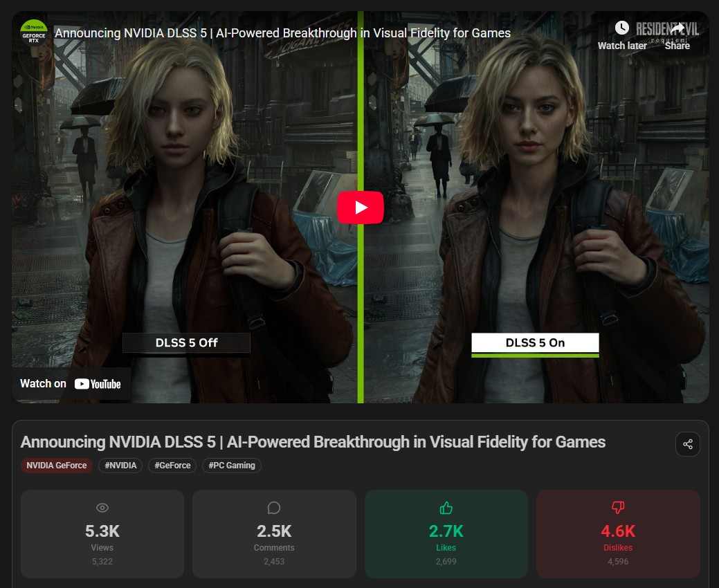
Task: Click the thumbs up Likes icon
Action: coord(446,507)
